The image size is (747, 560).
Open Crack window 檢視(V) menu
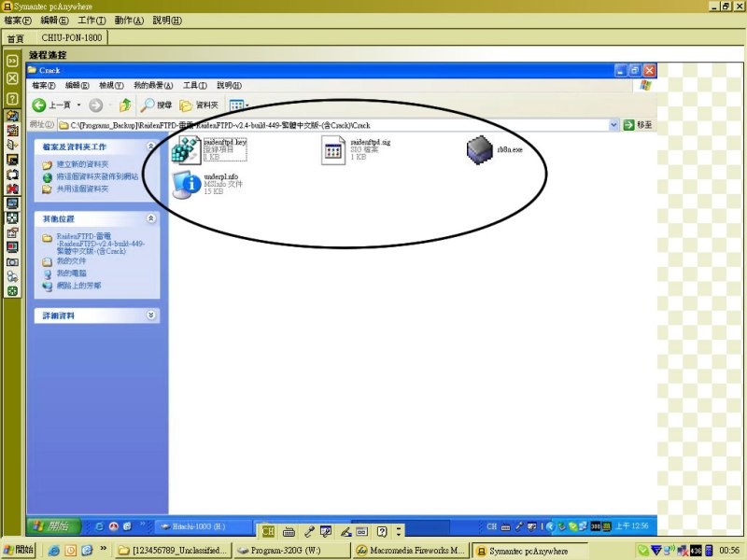(111, 85)
